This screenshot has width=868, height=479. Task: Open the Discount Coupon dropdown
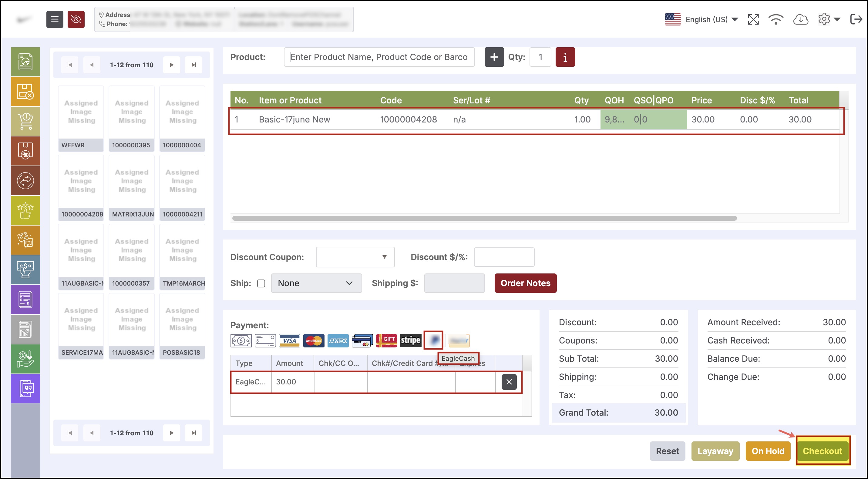355,257
